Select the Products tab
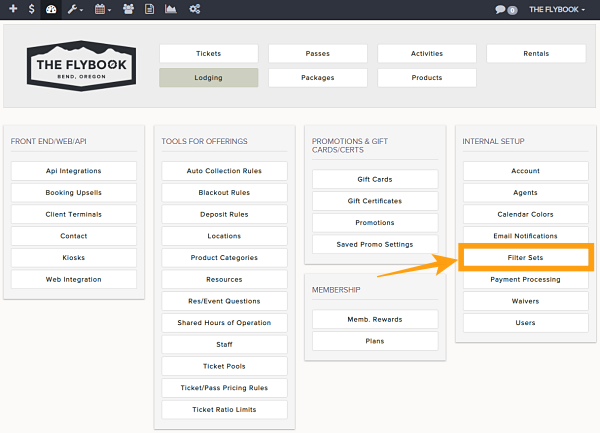This screenshot has width=600, height=433. [427, 78]
